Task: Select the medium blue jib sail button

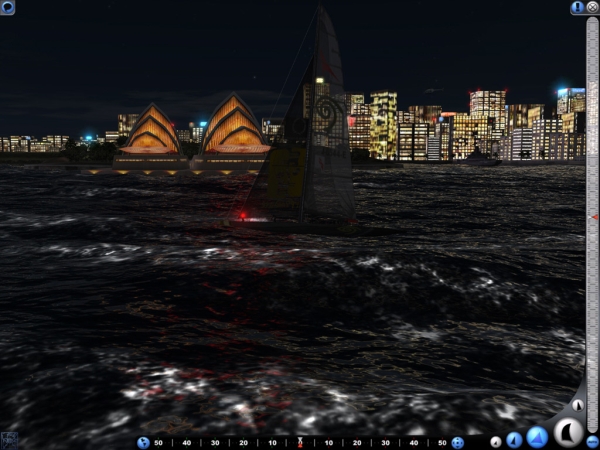Action: (514, 440)
